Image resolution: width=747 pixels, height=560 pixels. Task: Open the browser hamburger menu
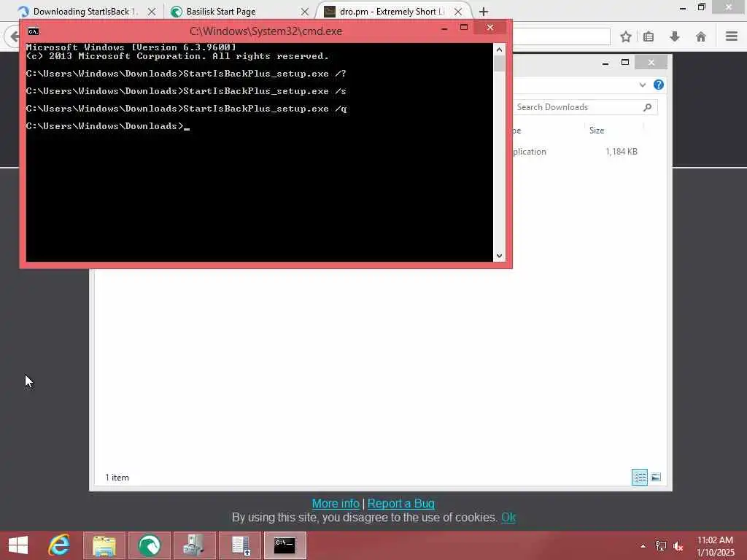731,36
